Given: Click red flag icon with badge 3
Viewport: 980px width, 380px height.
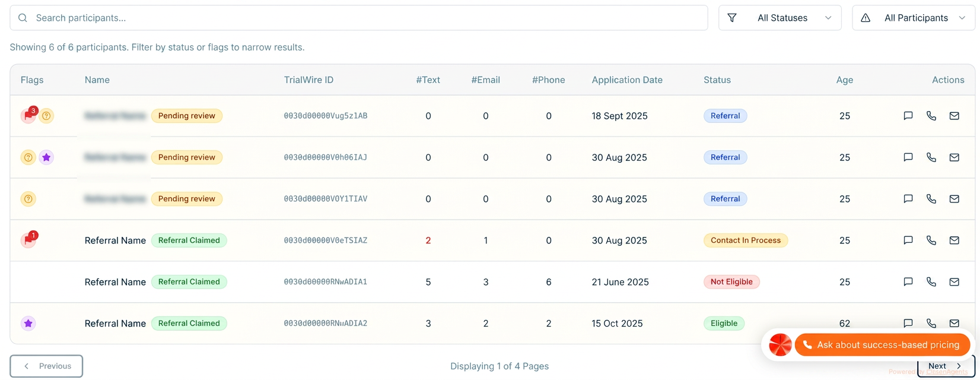Looking at the screenshot, I should tap(28, 115).
